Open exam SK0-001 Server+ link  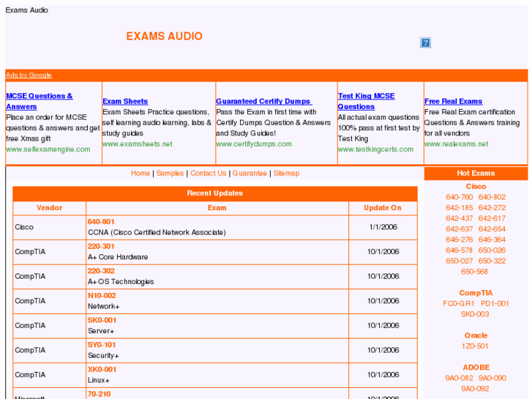(102, 320)
